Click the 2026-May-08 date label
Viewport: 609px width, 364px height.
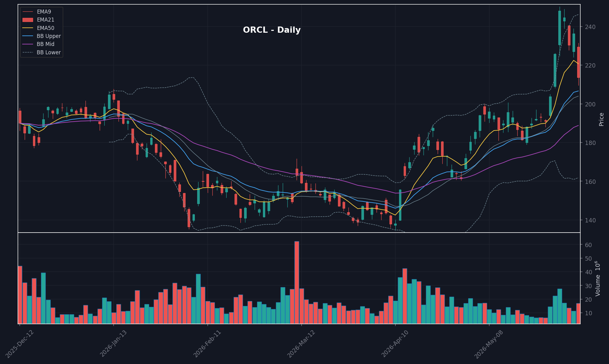(x=489, y=344)
